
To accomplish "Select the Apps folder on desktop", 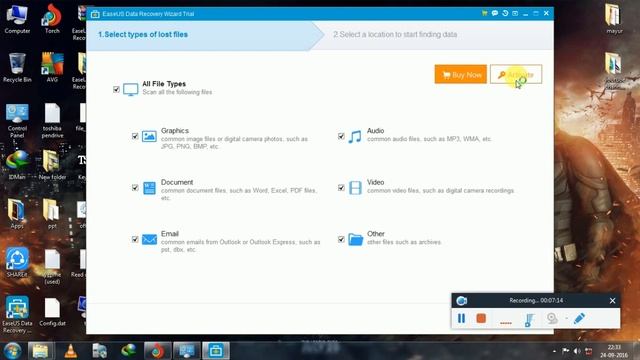I will tap(17, 214).
